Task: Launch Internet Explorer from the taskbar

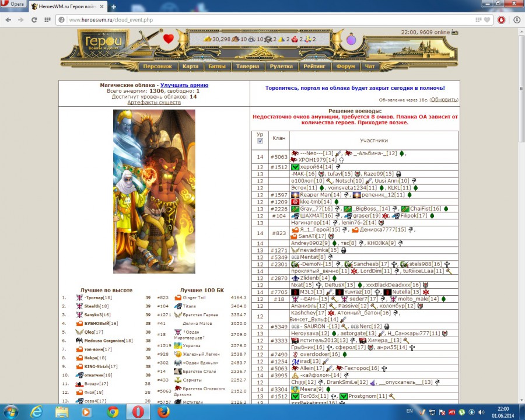Action: (x=36, y=412)
